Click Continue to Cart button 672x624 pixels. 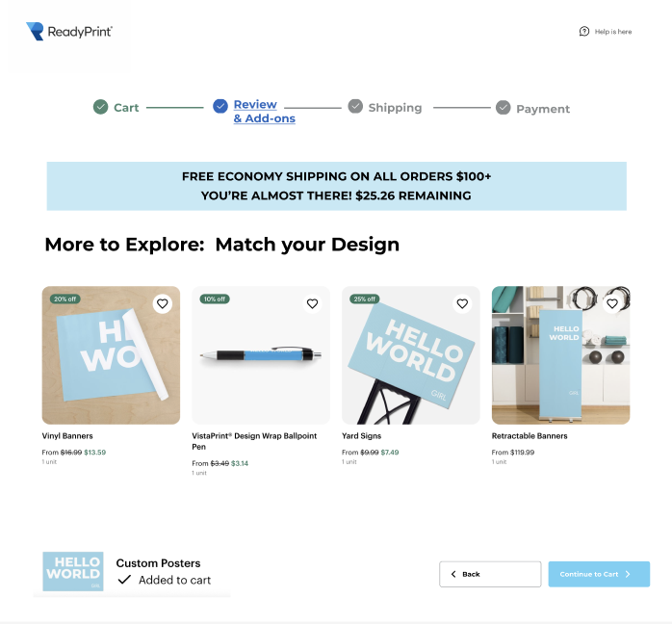pos(599,574)
